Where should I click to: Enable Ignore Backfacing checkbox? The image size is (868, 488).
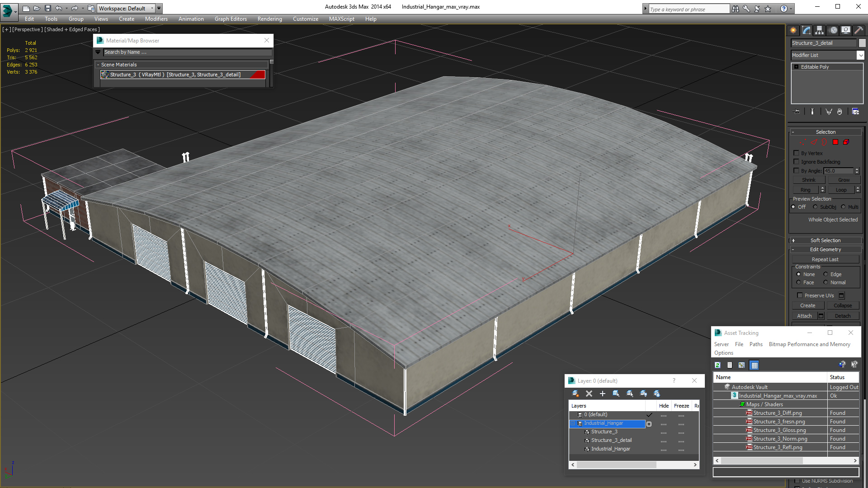click(x=797, y=162)
